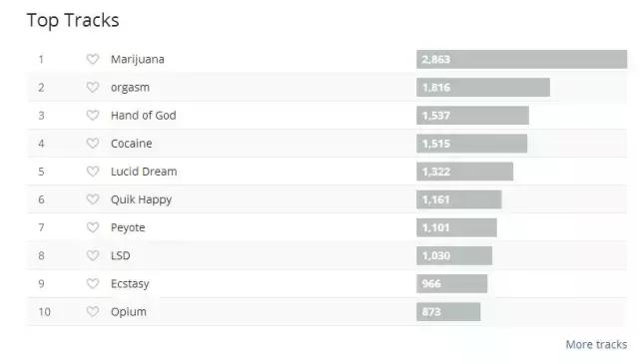Viewport: 639px width, 364px height.
Task: Open the Peyote track title
Action: pyautogui.click(x=128, y=228)
